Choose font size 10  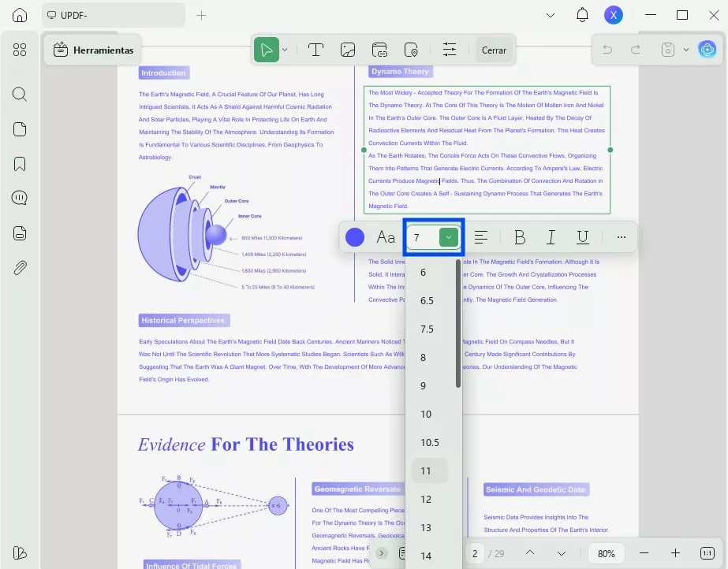[429, 414]
